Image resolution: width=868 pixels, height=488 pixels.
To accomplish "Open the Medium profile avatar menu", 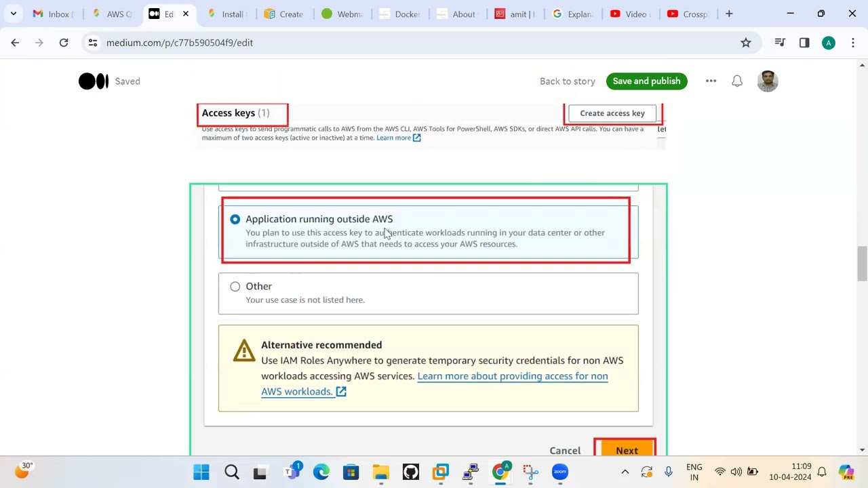I will click(768, 81).
